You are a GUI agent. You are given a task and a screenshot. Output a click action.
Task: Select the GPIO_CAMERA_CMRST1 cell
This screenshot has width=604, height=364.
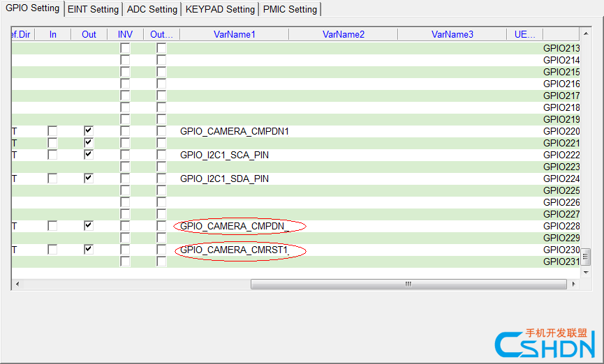point(234,250)
